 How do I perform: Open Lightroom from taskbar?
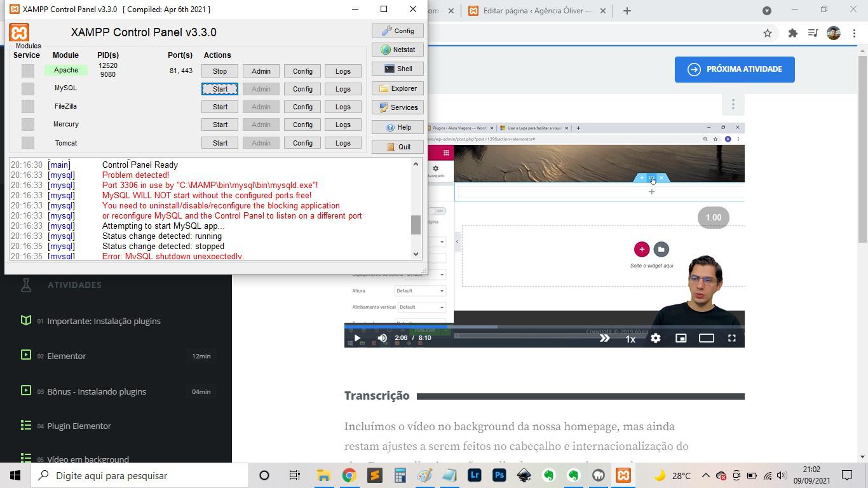click(474, 475)
